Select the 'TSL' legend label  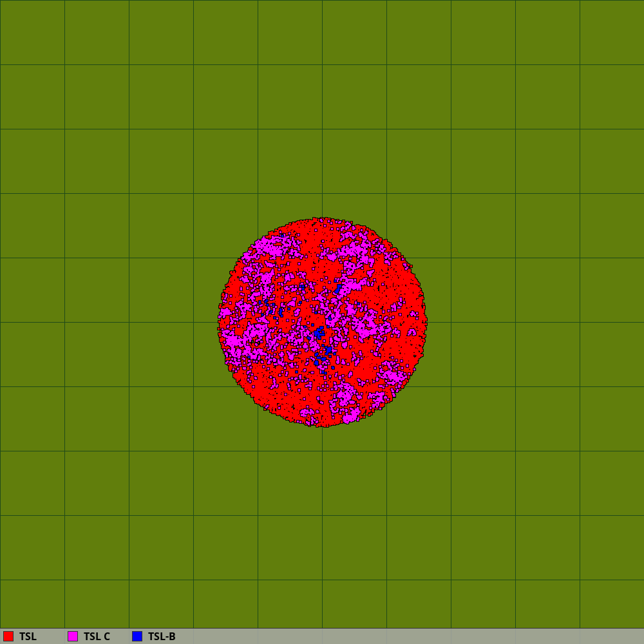click(28, 637)
